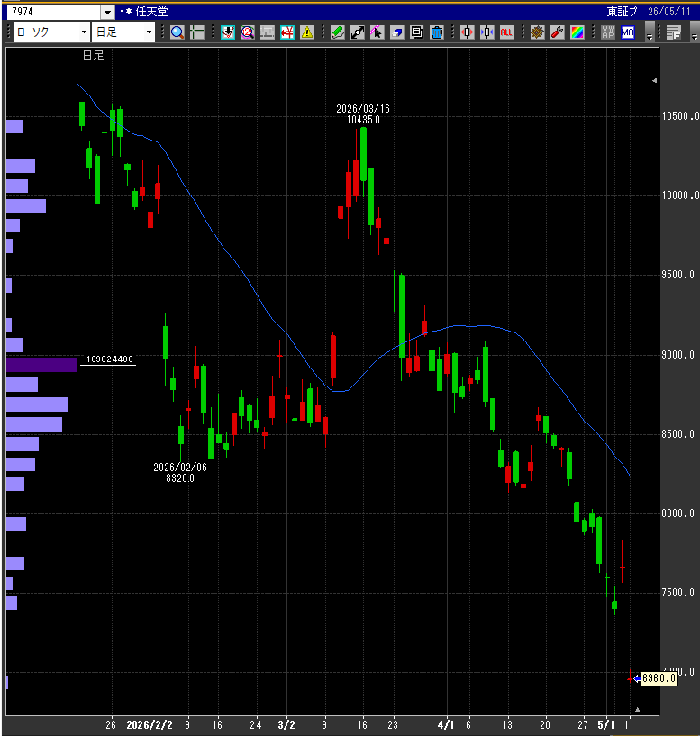Compress candles with blue inward arrows icon

[x=486, y=32]
